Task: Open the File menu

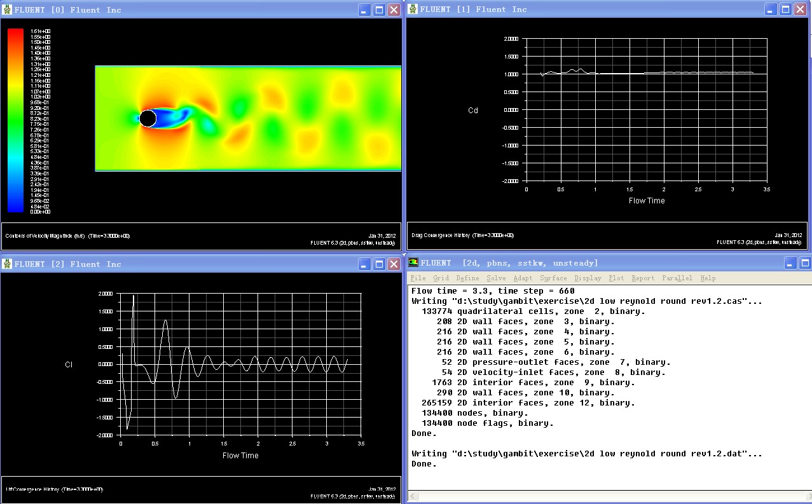Action: click(x=418, y=278)
